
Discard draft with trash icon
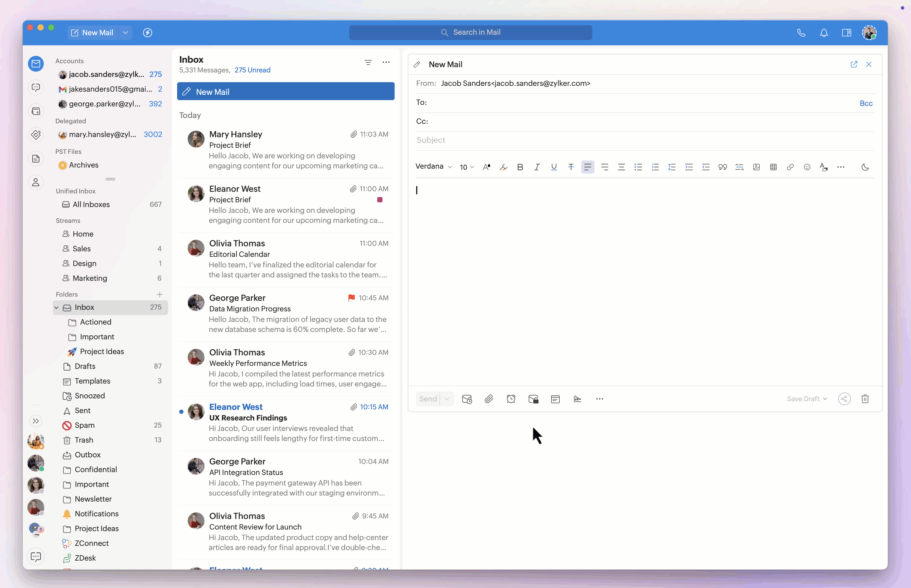[865, 399]
